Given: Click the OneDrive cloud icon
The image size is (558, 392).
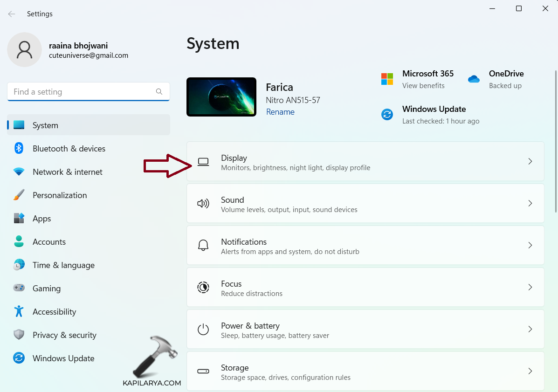Looking at the screenshot, I should coord(474,79).
